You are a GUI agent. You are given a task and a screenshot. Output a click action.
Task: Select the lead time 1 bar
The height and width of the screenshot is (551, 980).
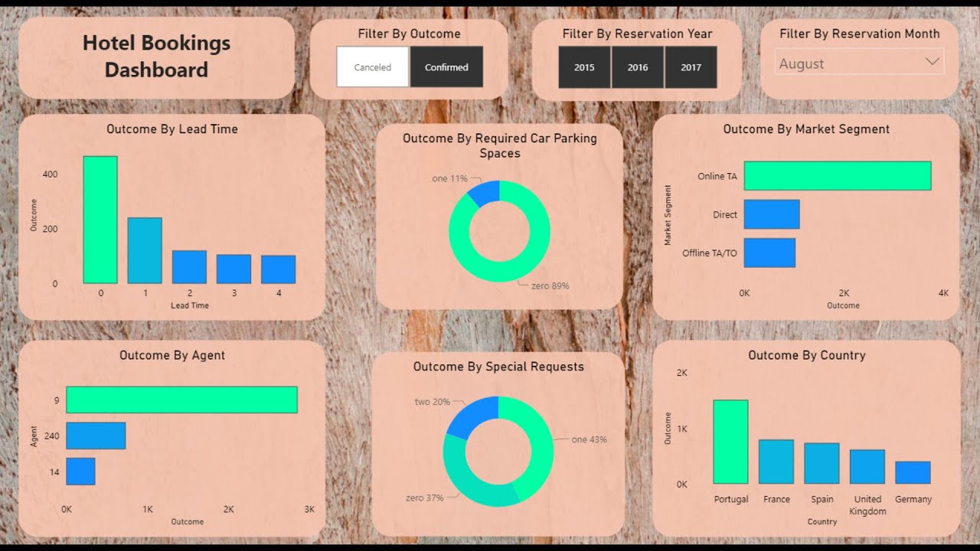tap(145, 250)
